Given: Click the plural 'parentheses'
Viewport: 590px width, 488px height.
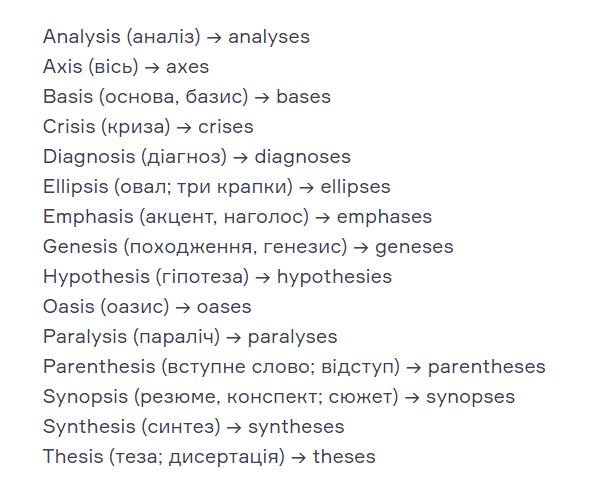Looking at the screenshot, I should [487, 367].
